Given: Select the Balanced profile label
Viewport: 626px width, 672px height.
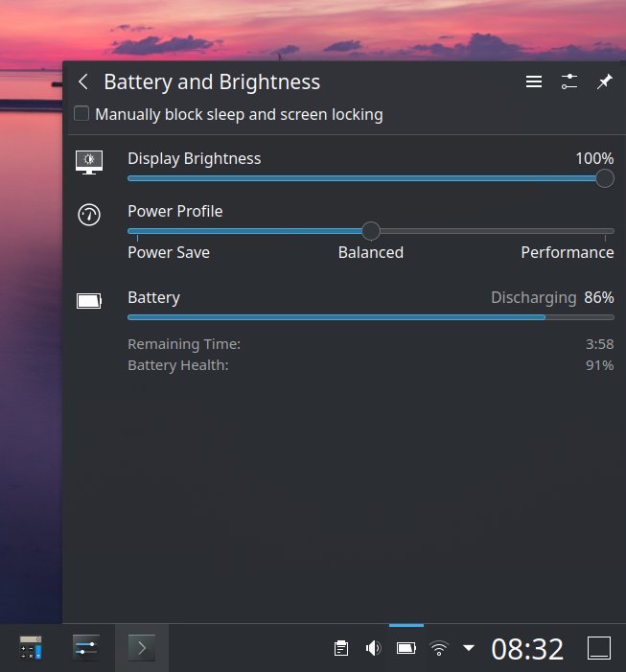Looking at the screenshot, I should pyautogui.click(x=371, y=252).
